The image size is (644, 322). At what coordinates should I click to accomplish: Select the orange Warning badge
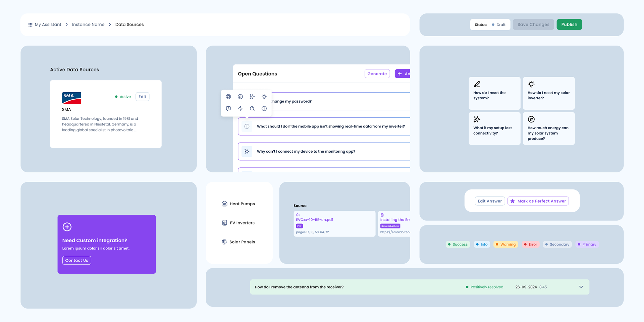(506, 245)
